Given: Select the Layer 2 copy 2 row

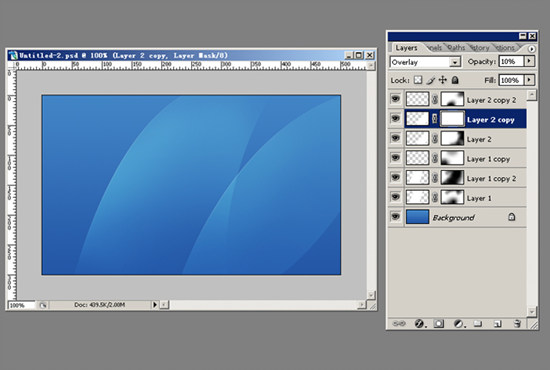Looking at the screenshot, I should [x=457, y=100].
